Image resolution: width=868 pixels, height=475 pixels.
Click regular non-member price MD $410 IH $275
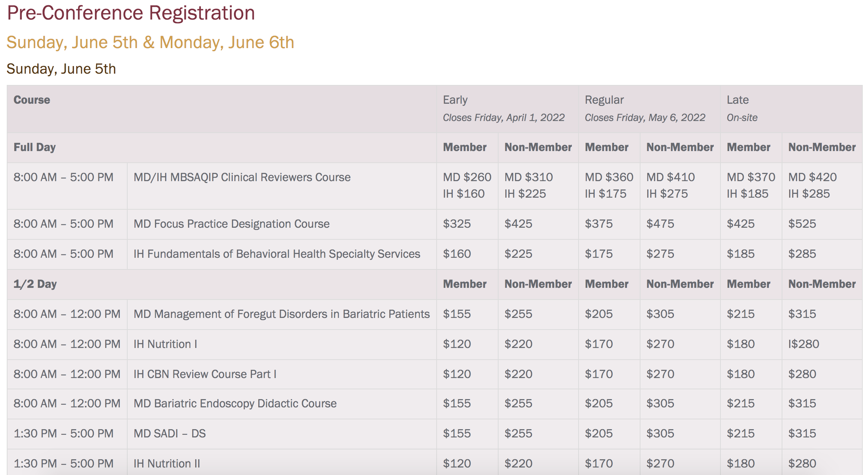[x=671, y=185]
